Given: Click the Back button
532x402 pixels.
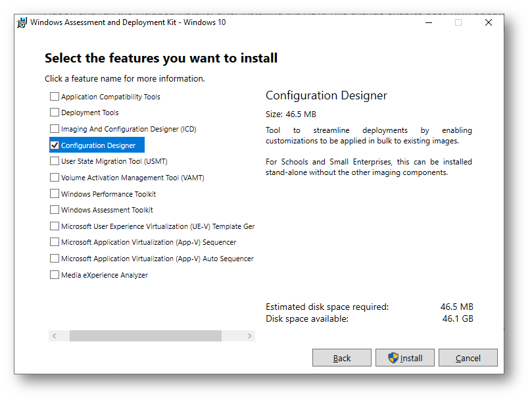Looking at the screenshot, I should [x=342, y=357].
